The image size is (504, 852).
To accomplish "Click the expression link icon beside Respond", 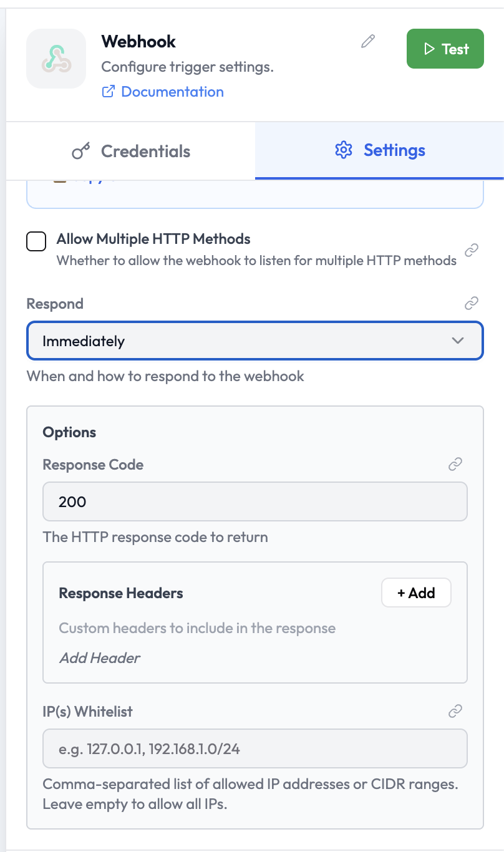I will tap(472, 304).
